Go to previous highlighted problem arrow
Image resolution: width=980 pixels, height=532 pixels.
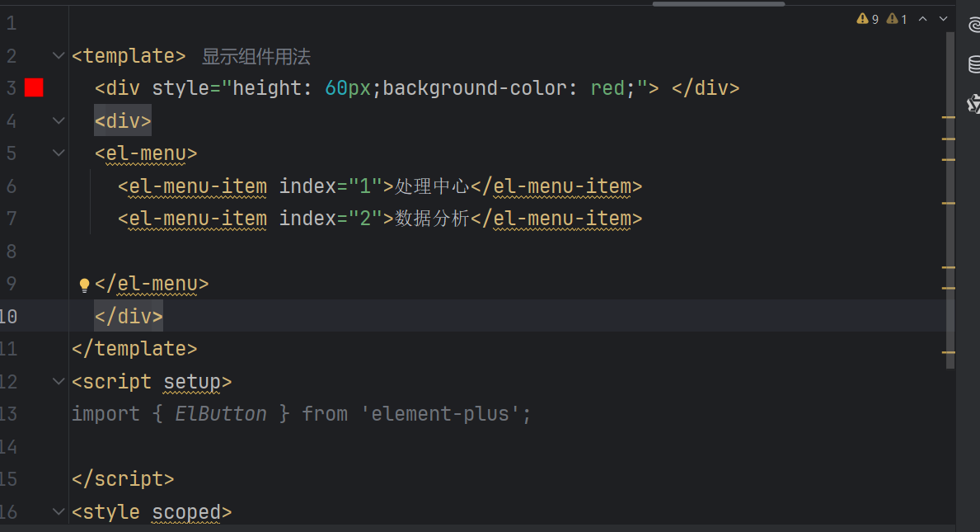pyautogui.click(x=922, y=19)
